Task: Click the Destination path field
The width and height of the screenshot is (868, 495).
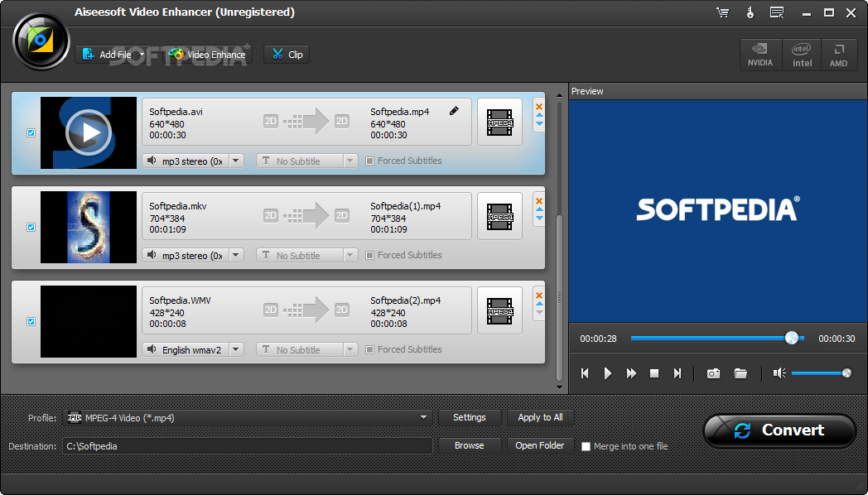Action: point(248,446)
